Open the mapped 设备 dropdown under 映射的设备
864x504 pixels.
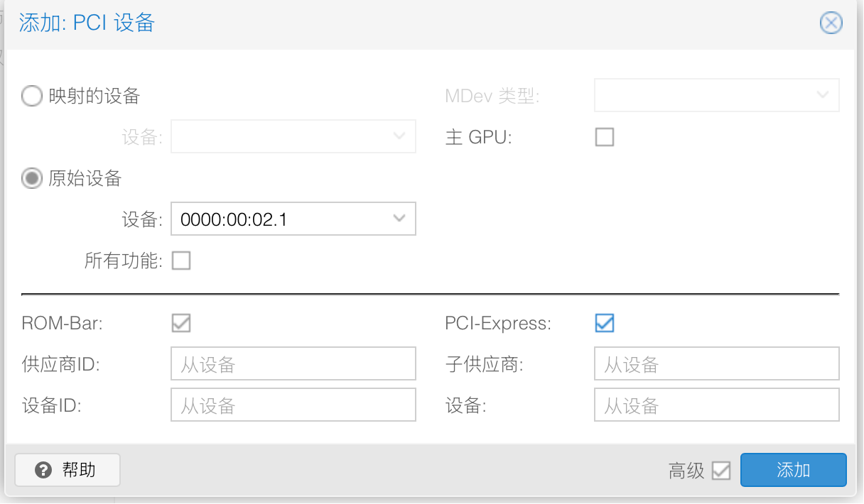point(293,136)
